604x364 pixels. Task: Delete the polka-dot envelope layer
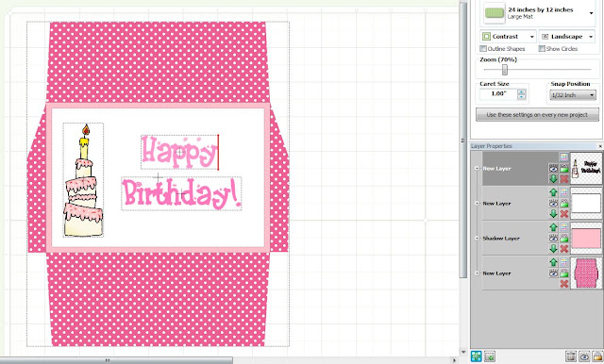tap(564, 284)
